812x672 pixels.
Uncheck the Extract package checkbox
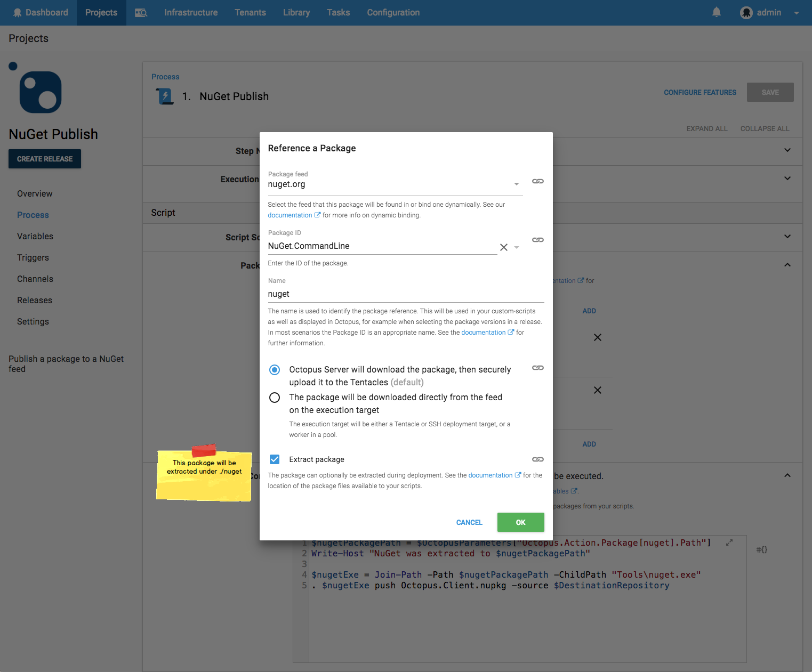coord(275,459)
